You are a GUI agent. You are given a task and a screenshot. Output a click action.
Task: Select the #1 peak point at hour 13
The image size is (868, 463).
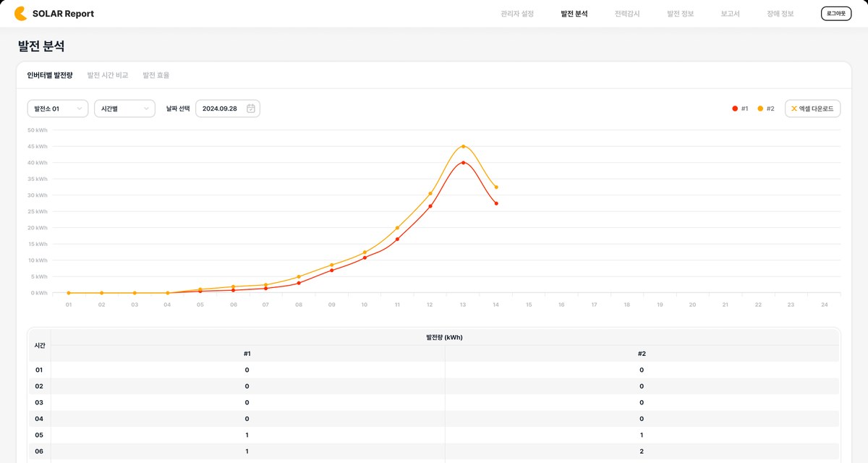[x=463, y=163]
